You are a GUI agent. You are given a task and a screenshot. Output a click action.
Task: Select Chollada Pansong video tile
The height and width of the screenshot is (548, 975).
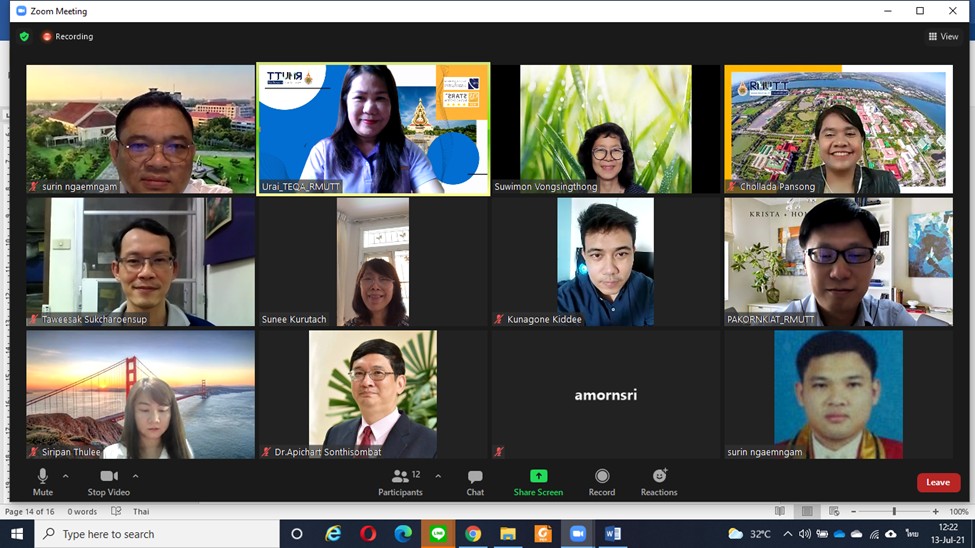(x=839, y=129)
